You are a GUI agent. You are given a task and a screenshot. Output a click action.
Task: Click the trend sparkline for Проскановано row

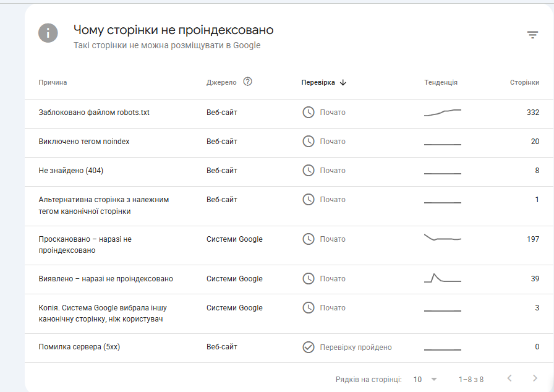tap(442, 237)
